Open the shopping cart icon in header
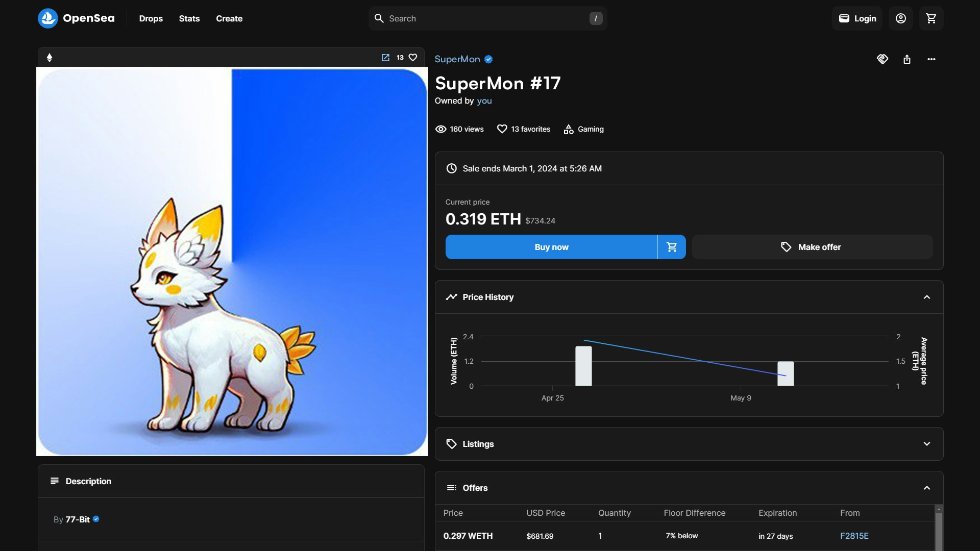The image size is (980, 551). 931,18
